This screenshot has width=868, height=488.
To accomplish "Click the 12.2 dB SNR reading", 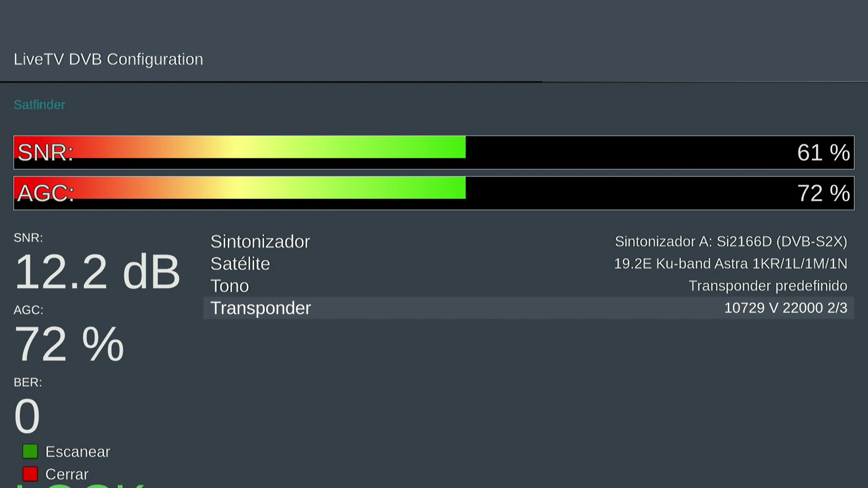I will pos(97,272).
